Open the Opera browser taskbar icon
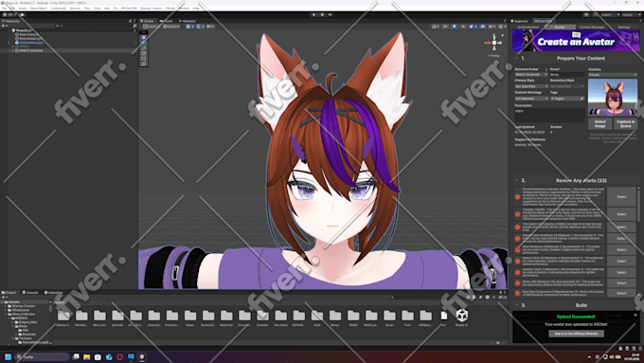The image size is (644, 363). click(x=120, y=356)
